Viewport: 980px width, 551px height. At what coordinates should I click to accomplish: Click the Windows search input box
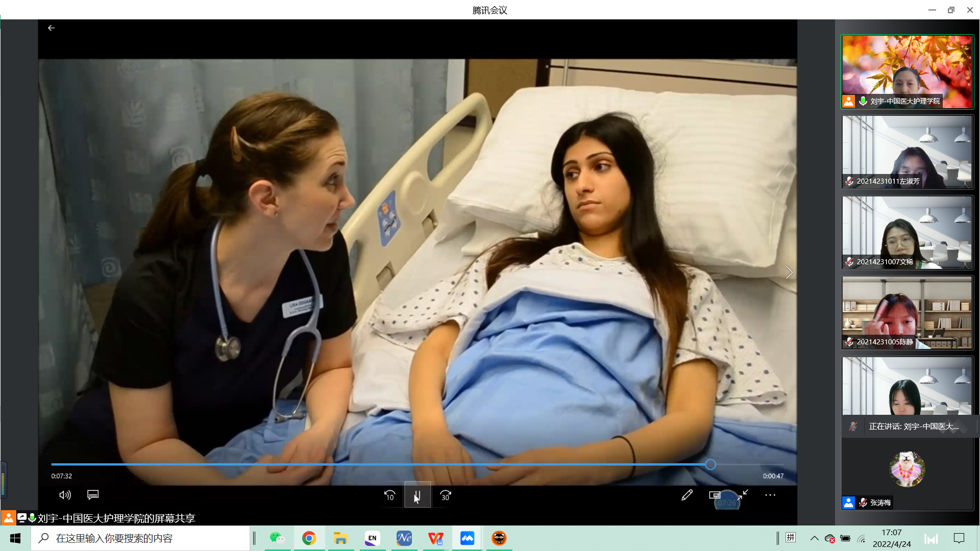tap(140, 538)
